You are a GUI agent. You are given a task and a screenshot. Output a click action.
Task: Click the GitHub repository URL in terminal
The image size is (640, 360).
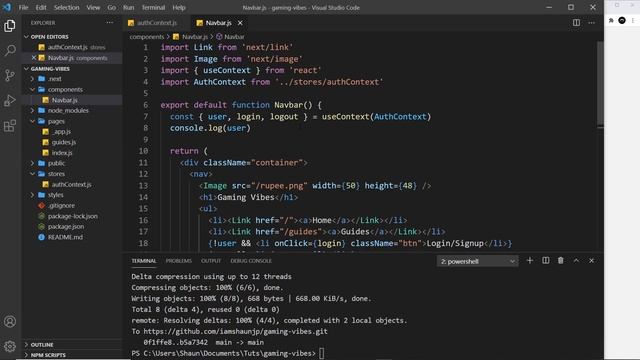236,331
